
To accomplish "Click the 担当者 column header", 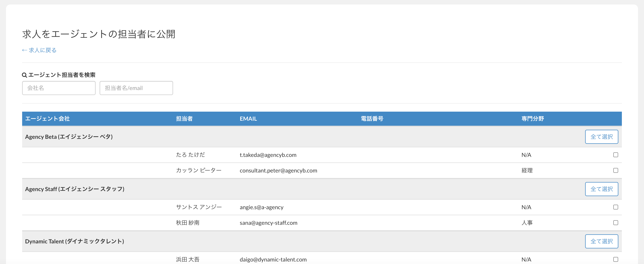I will click(x=184, y=119).
